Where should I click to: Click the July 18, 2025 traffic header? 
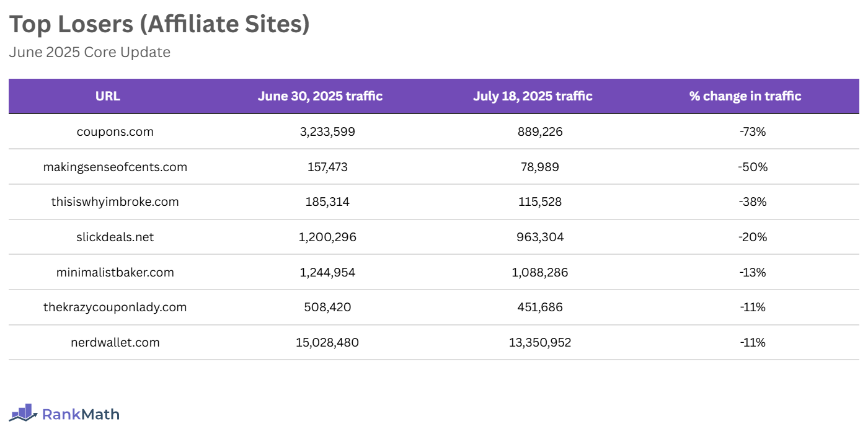533,96
